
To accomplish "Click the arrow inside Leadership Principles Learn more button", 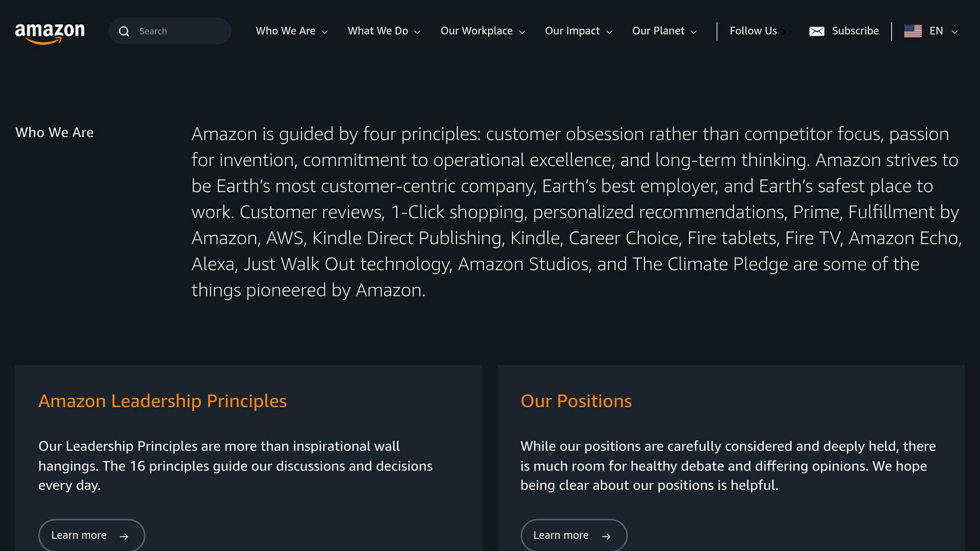I will pyautogui.click(x=124, y=535).
